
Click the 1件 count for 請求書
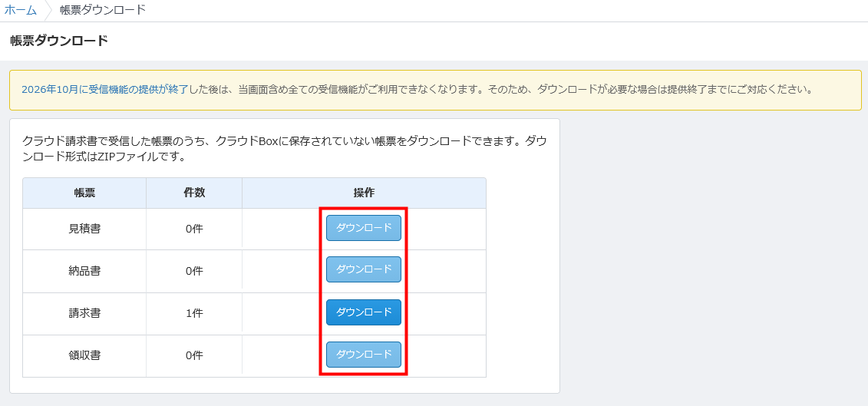coord(194,313)
